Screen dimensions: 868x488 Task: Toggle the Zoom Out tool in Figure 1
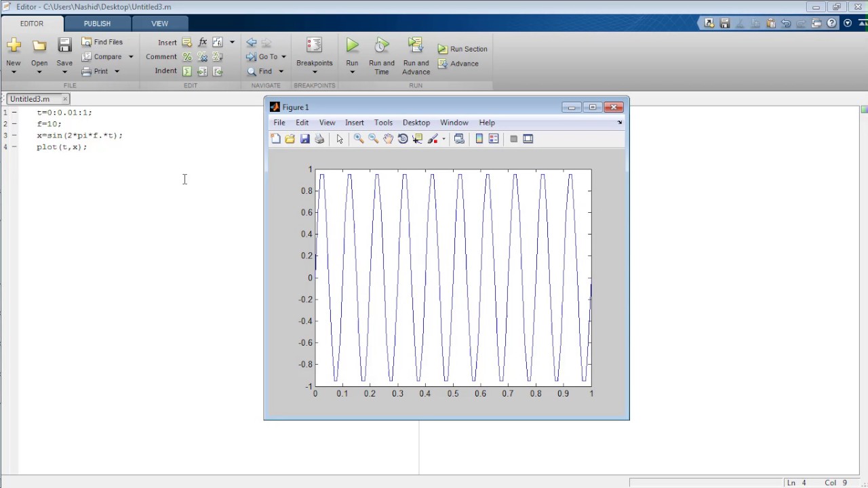coord(373,139)
